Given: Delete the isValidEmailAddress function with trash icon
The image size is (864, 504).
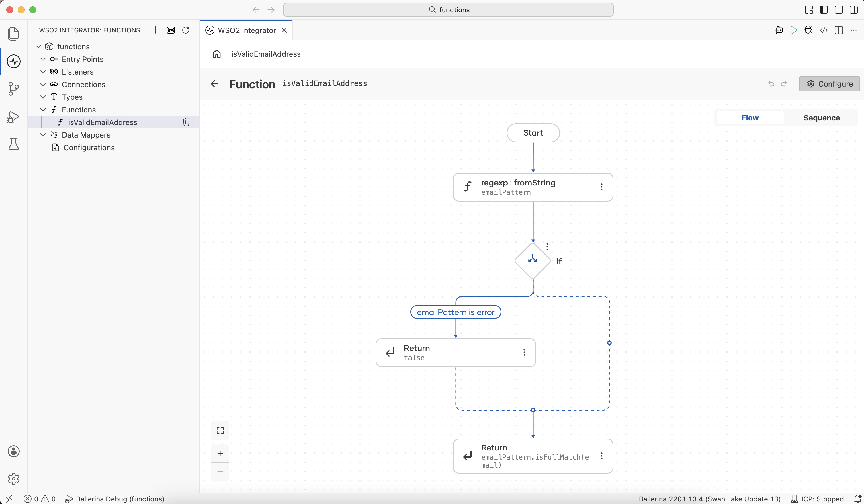Looking at the screenshot, I should pyautogui.click(x=186, y=122).
